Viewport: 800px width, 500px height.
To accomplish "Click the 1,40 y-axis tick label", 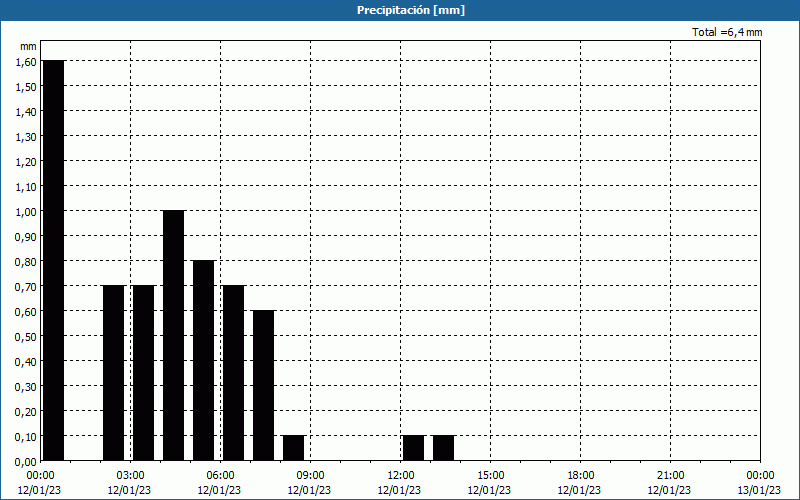I will [27, 111].
